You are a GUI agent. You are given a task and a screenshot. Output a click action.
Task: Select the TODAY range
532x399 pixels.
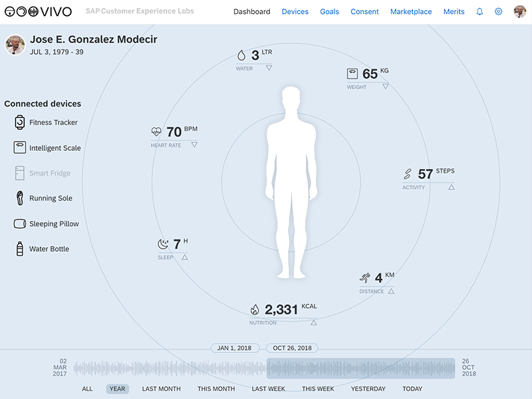tap(412, 389)
